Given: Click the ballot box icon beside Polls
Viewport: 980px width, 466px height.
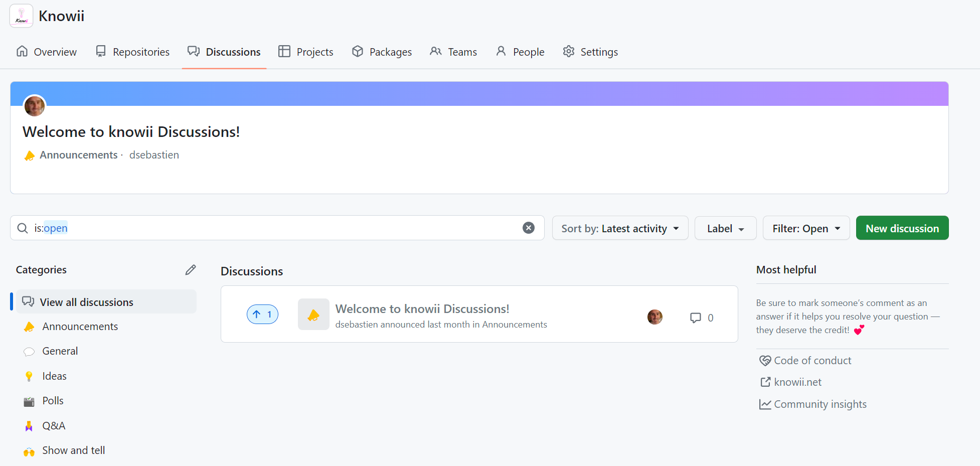Looking at the screenshot, I should [x=29, y=401].
